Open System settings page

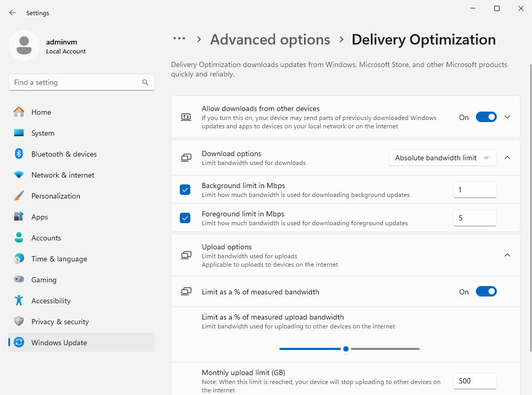[82, 133]
